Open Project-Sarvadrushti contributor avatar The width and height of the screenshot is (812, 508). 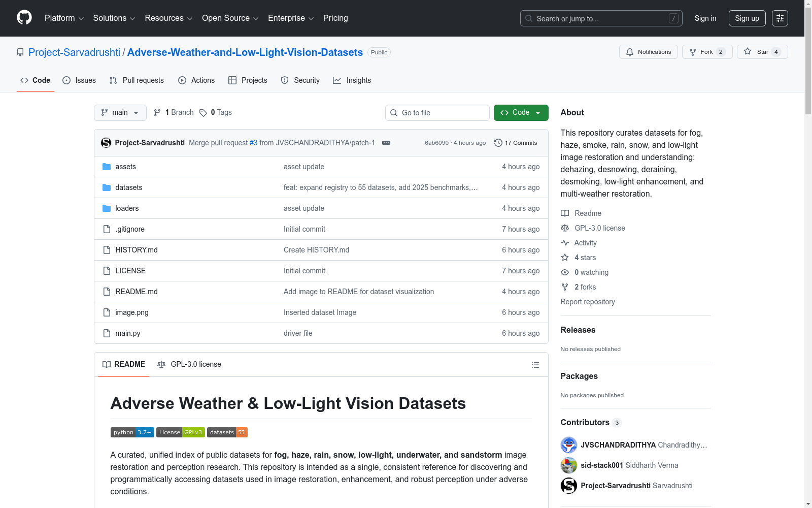point(569,486)
